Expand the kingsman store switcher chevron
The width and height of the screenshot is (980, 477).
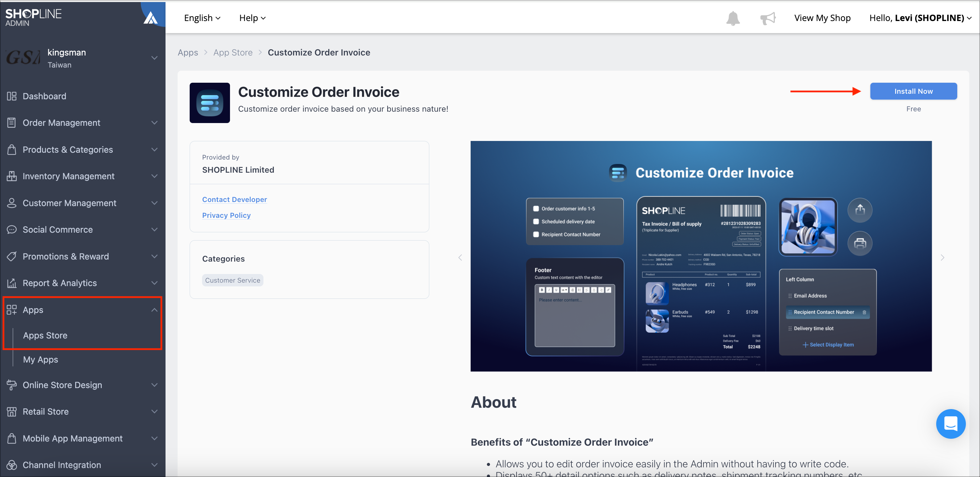(154, 58)
